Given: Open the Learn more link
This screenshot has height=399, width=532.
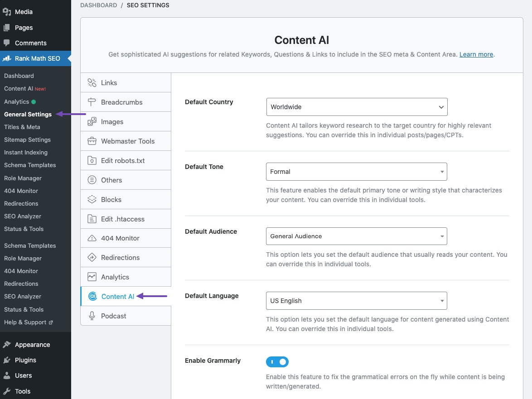Looking at the screenshot, I should click(476, 54).
